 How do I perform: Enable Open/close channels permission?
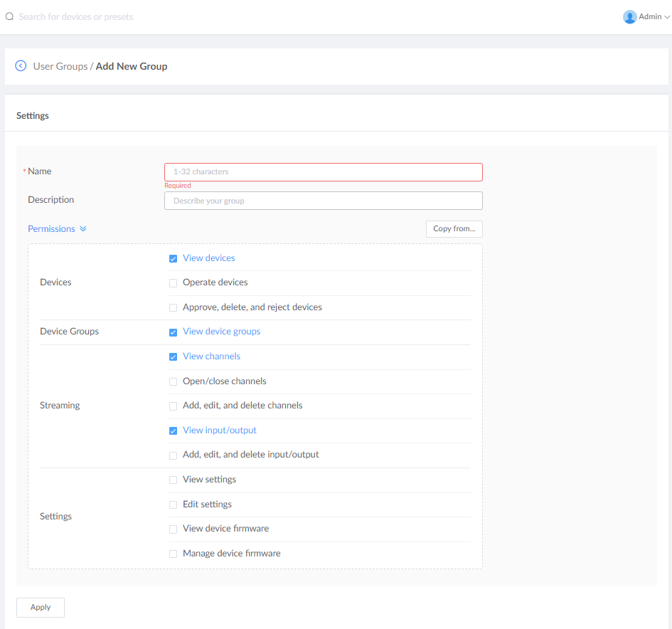pos(173,382)
